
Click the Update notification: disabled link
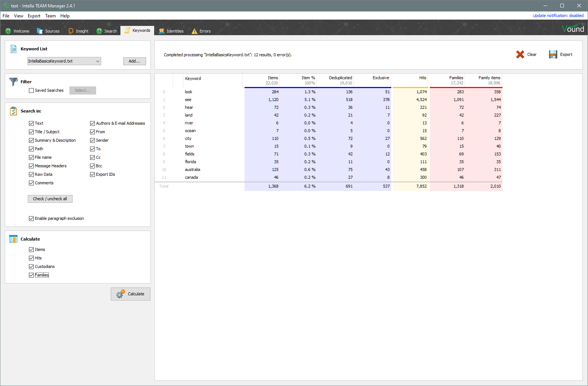coord(558,16)
